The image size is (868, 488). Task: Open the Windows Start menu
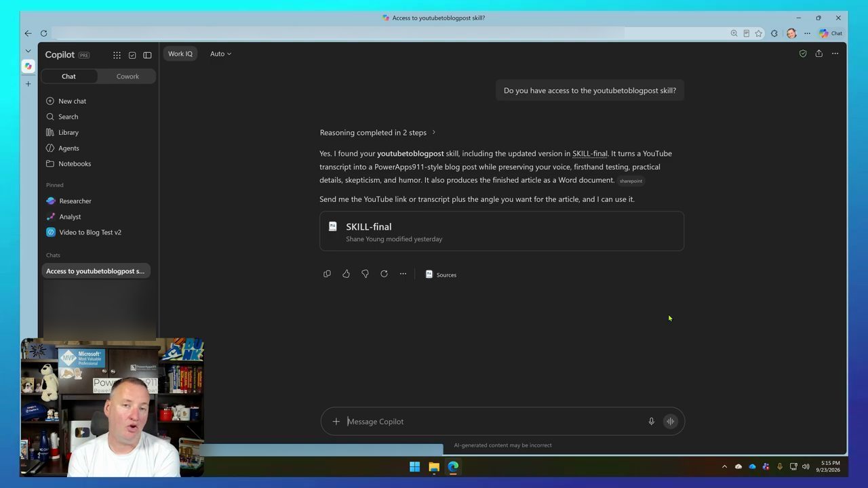[x=414, y=466]
